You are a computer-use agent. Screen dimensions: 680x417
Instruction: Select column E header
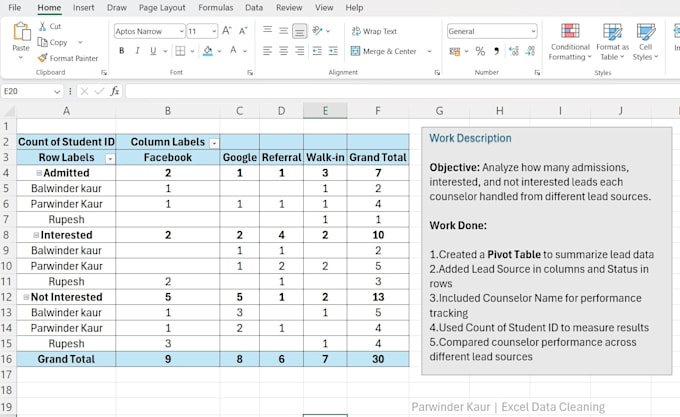click(325, 111)
